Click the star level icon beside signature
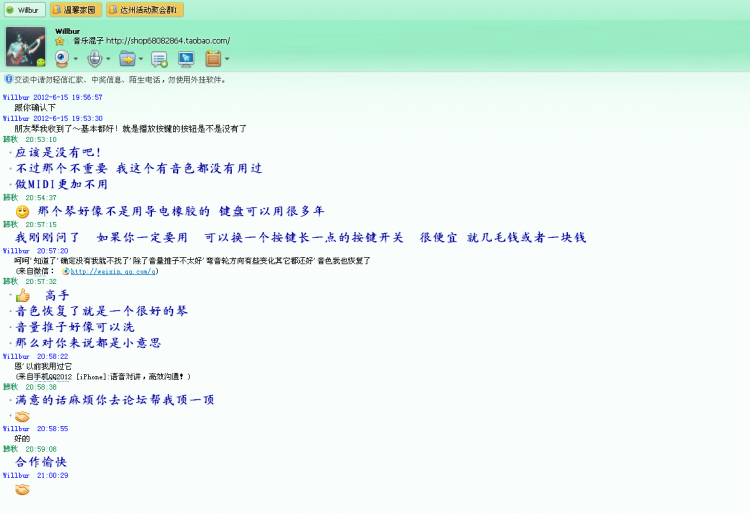Viewport: 750px width, 513px height. click(x=60, y=41)
